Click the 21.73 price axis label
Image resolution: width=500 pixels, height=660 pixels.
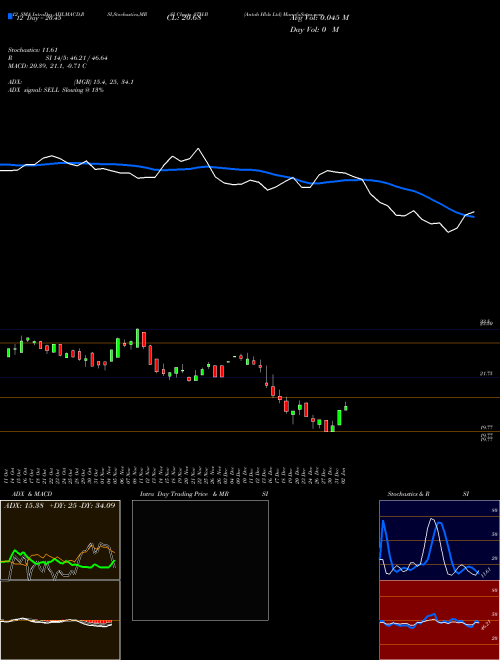click(486, 373)
